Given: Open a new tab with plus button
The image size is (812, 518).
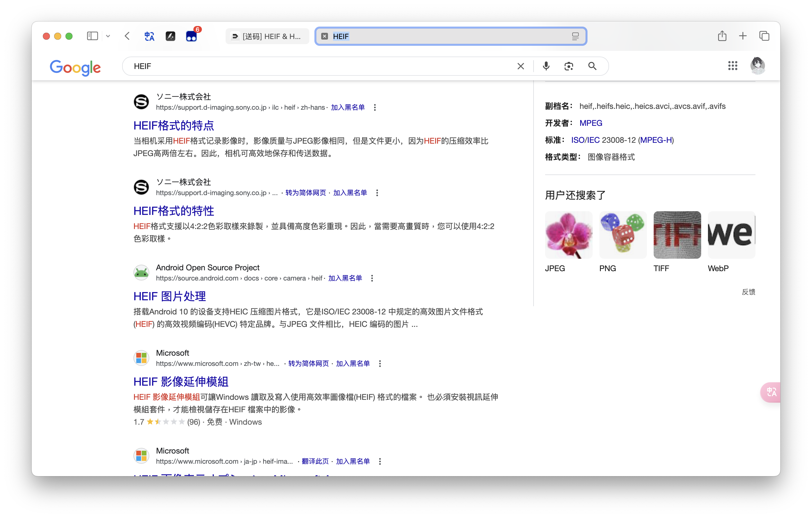Looking at the screenshot, I should tap(743, 36).
